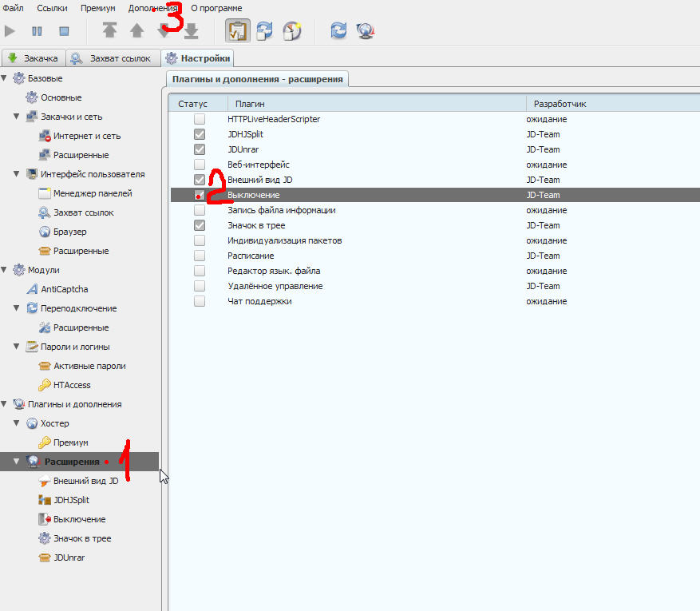Click the globe update icon in toolbar
The width and height of the screenshot is (700, 611).
click(366, 31)
